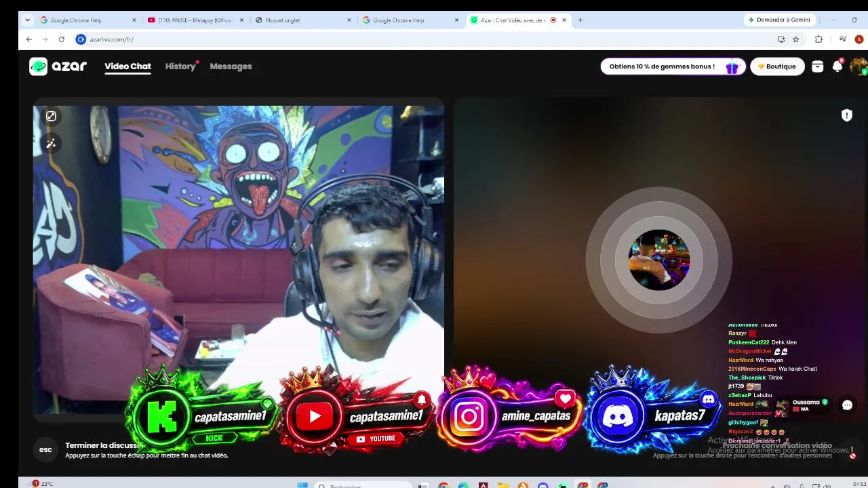Open the Azar logo home link
The width and height of the screenshot is (868, 488).
point(58,66)
